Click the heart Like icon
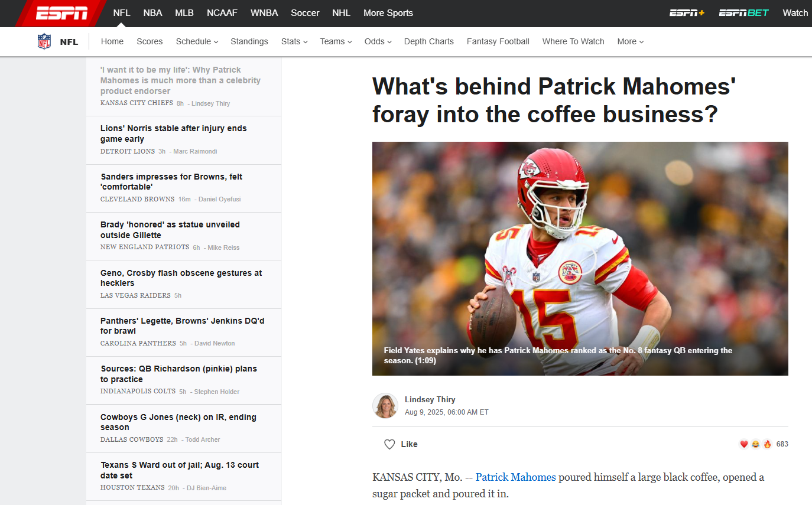The height and width of the screenshot is (505, 812). click(389, 444)
